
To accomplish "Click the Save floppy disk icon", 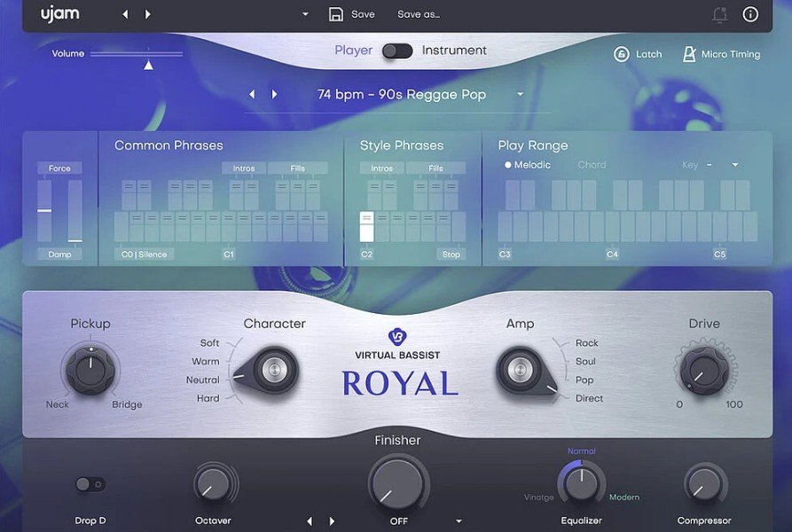I will (x=336, y=14).
